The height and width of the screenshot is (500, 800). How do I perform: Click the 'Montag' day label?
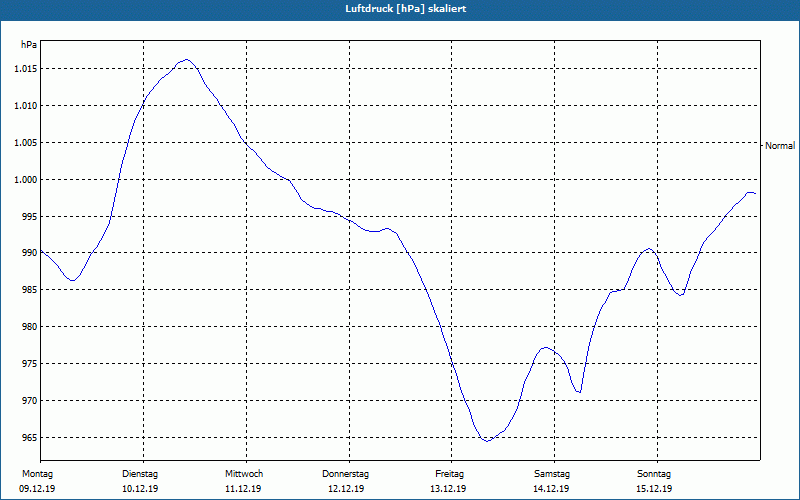pos(37,474)
